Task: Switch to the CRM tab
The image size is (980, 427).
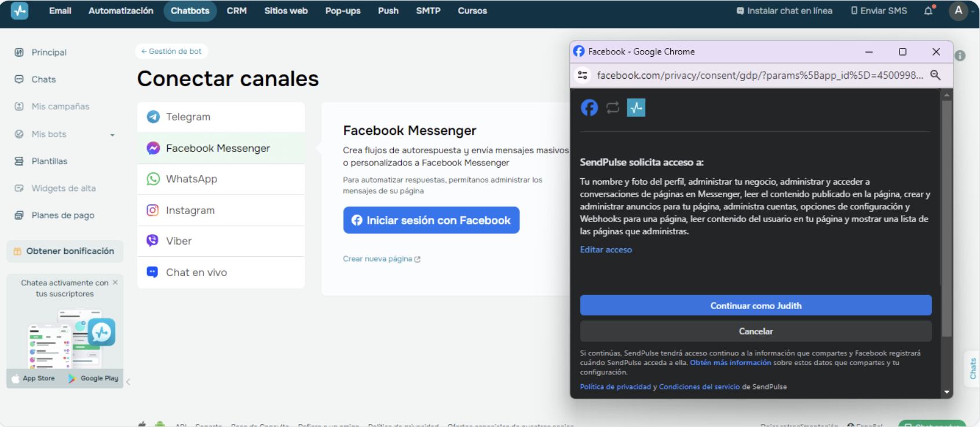Action: click(236, 11)
